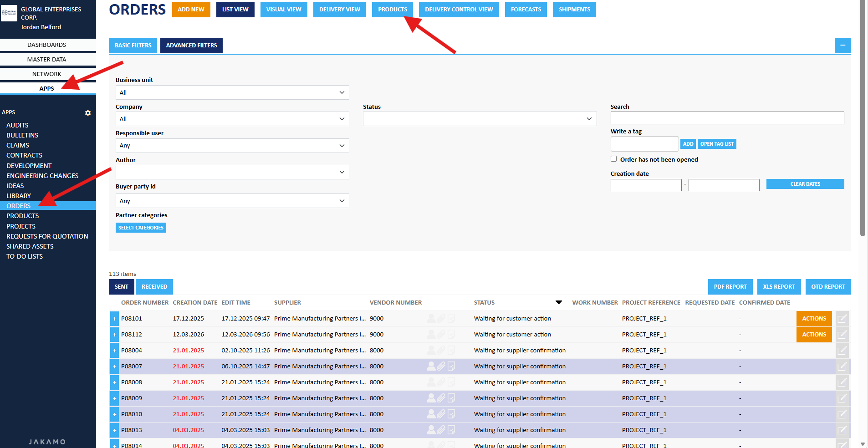Click person icon in order P08009 row
This screenshot has height=448, width=868.
click(431, 398)
